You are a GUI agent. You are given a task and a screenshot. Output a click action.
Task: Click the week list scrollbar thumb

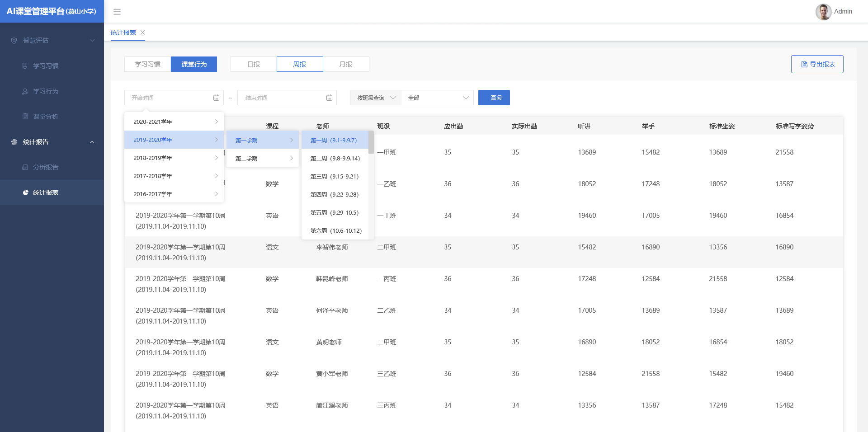tap(371, 142)
